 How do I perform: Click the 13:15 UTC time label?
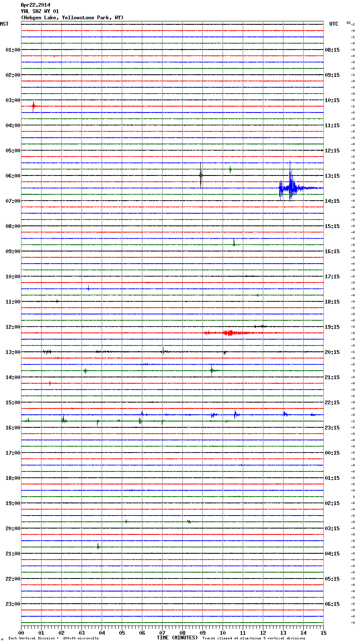pos(332,176)
